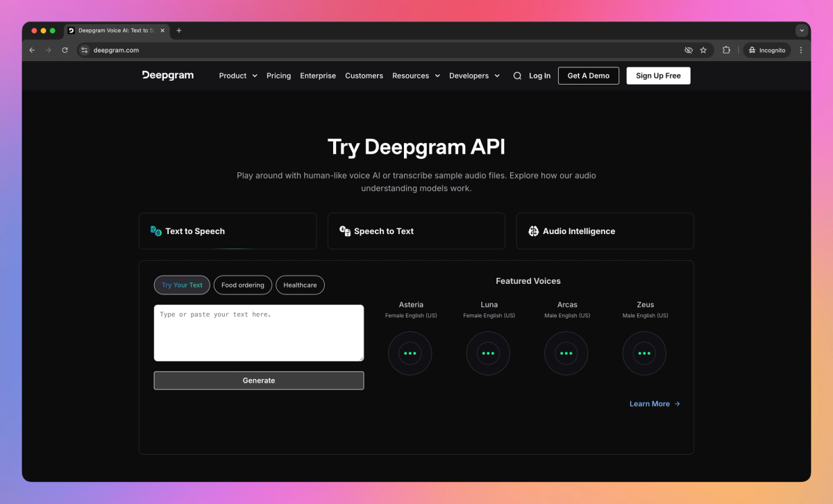Click the Sign Up Free button
Viewport: 833px width, 504px height.
[658, 76]
